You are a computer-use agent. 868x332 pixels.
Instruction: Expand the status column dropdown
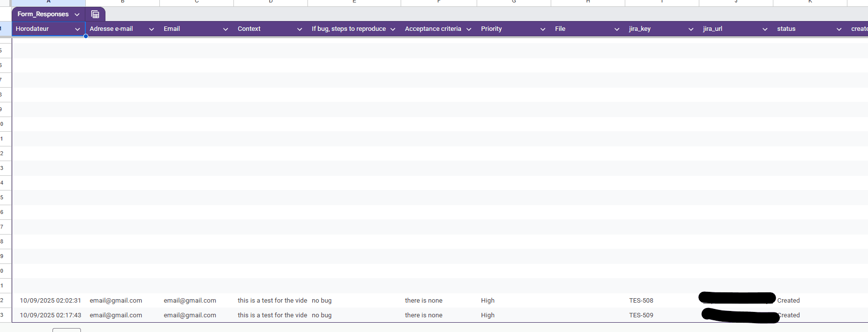pos(839,29)
